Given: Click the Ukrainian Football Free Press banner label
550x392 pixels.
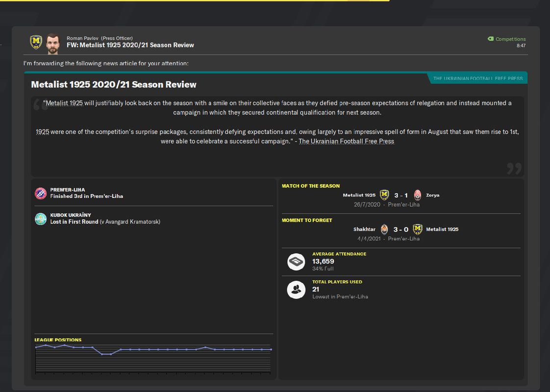Looking at the screenshot, I should coord(478,78).
